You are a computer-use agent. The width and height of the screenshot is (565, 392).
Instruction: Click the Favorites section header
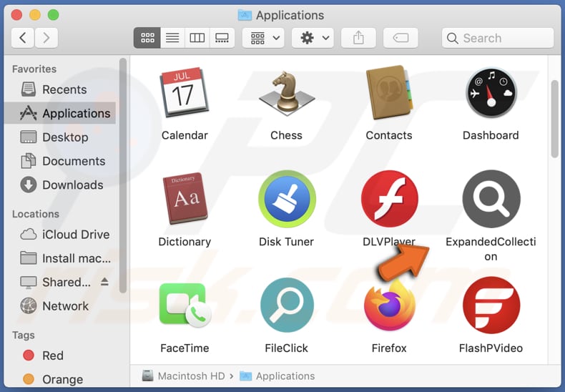click(34, 69)
